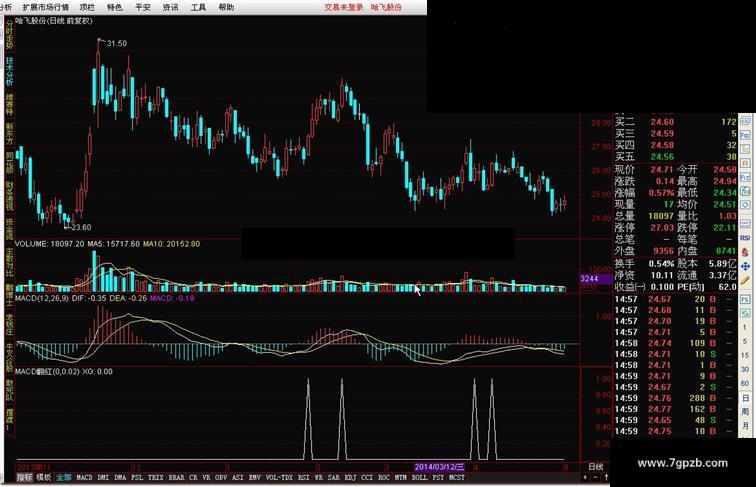Select the 模板 tab at bottom
The height and width of the screenshot is (487, 756).
tap(44, 477)
